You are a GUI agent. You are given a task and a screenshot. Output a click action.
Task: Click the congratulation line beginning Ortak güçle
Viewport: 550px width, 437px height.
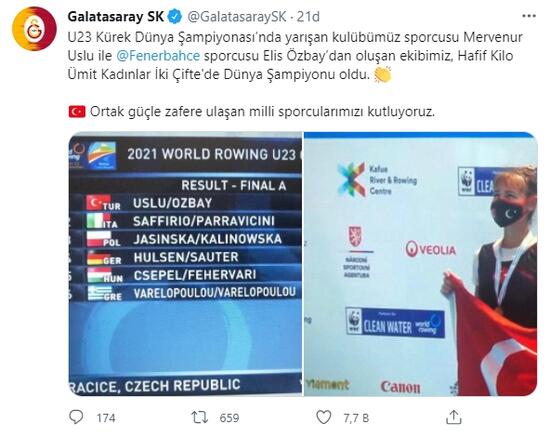pos(262,112)
